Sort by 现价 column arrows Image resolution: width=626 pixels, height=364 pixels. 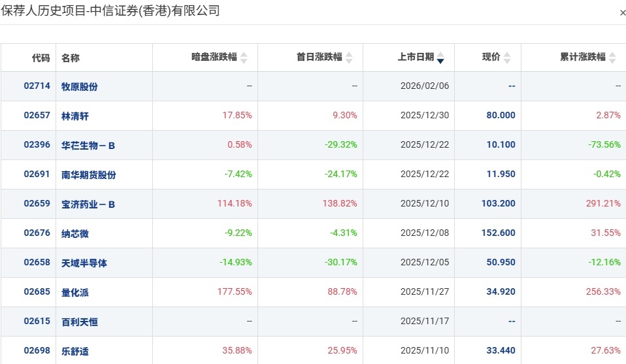507,58
